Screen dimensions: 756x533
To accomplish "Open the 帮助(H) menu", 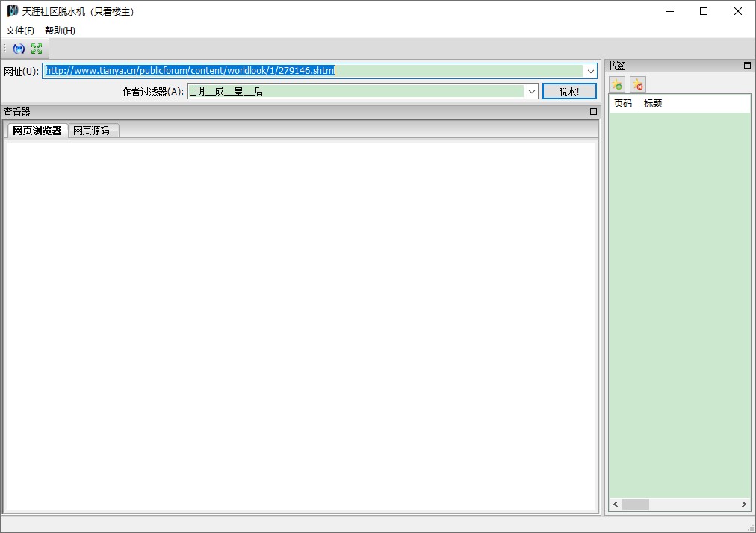I will (60, 31).
